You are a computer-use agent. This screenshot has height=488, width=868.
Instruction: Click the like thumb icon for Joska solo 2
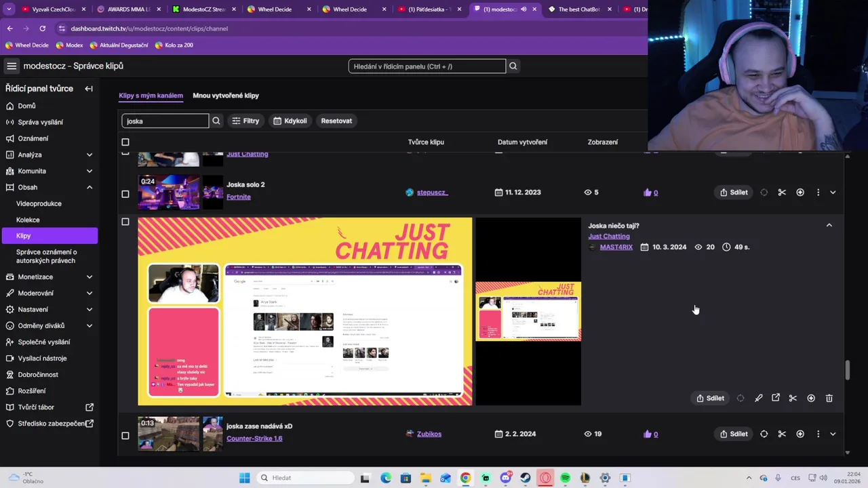coord(648,192)
